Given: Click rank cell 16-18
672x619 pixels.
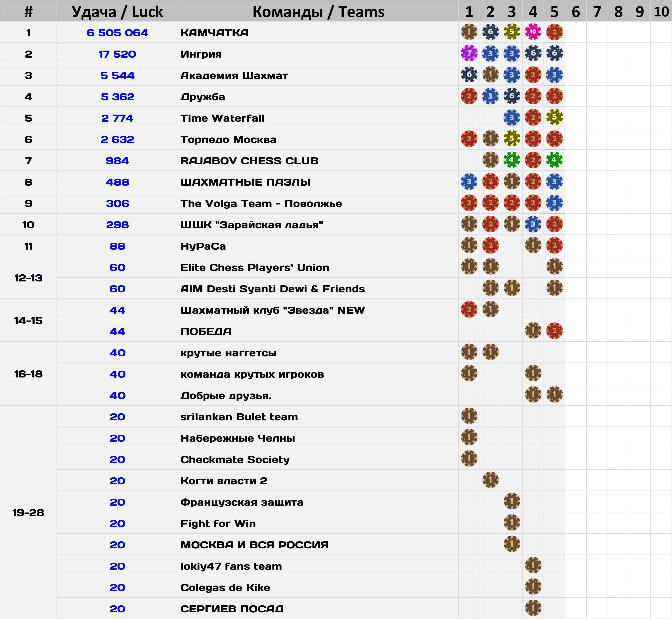Looking at the screenshot, I should 28,374.
